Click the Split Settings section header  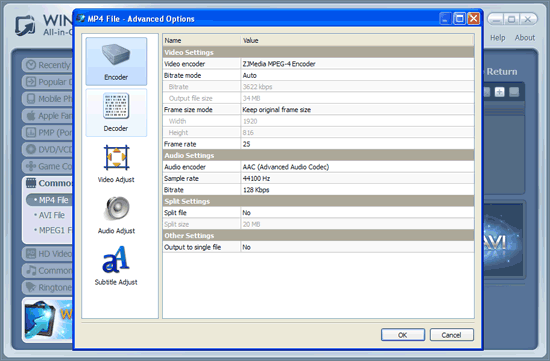point(318,201)
